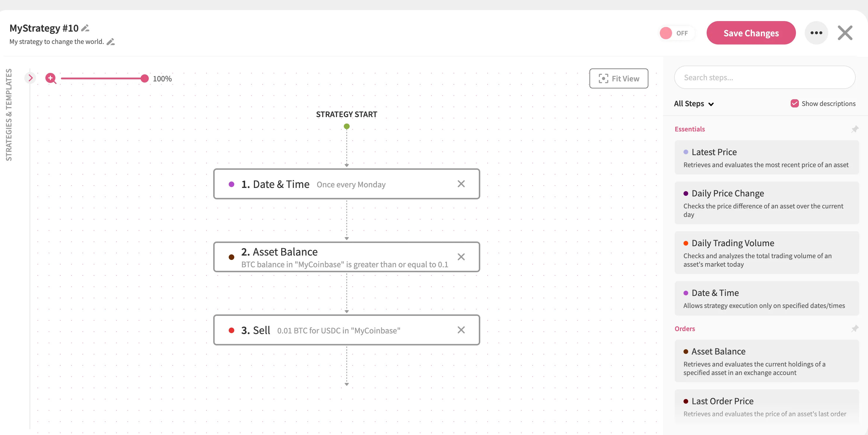Uncheck the Show descriptions checkbox
The image size is (868, 435).
point(794,103)
